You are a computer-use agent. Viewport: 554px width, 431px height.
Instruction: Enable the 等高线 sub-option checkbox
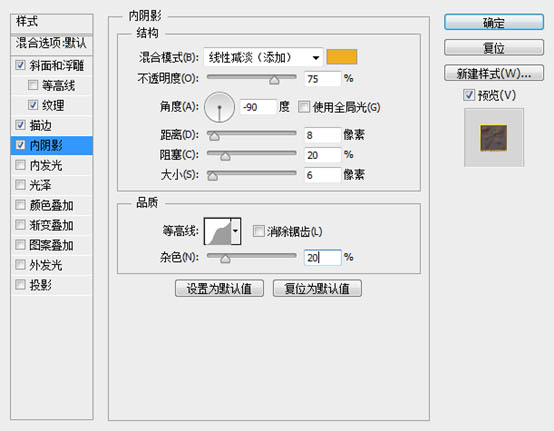click(33, 85)
